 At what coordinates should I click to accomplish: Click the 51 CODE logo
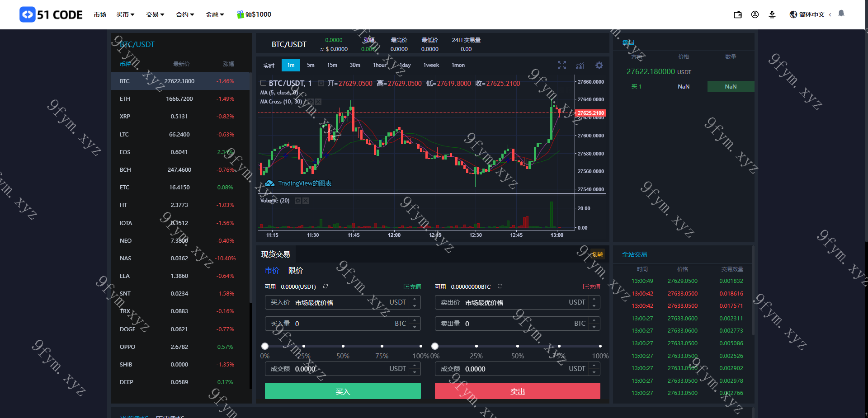(x=51, y=14)
